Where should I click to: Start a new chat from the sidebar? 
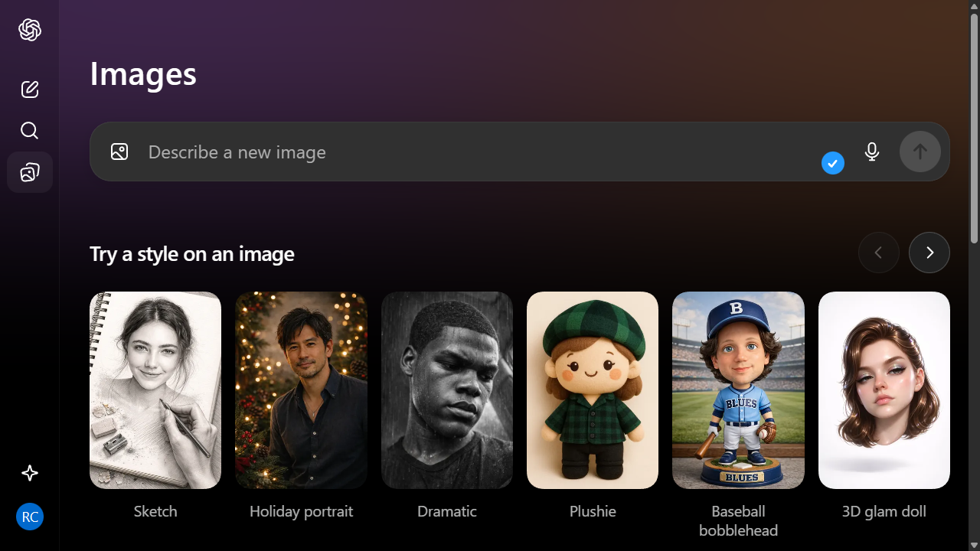coord(29,90)
